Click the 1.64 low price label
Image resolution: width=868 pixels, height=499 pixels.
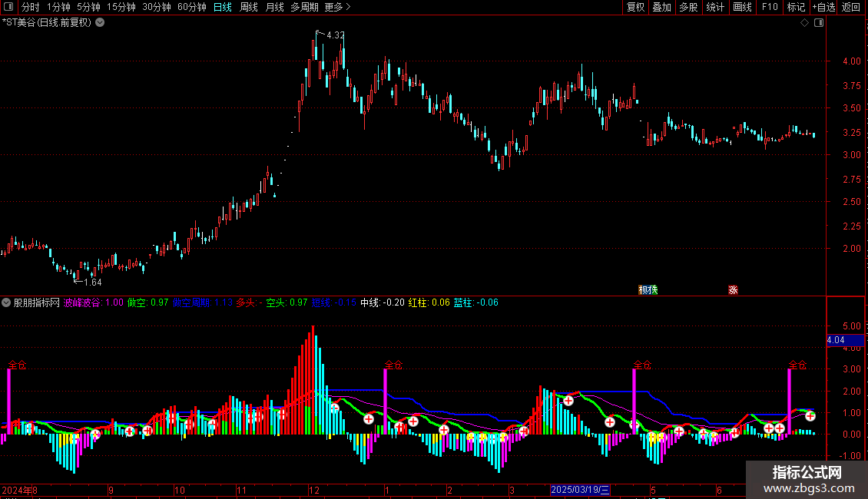click(x=92, y=283)
